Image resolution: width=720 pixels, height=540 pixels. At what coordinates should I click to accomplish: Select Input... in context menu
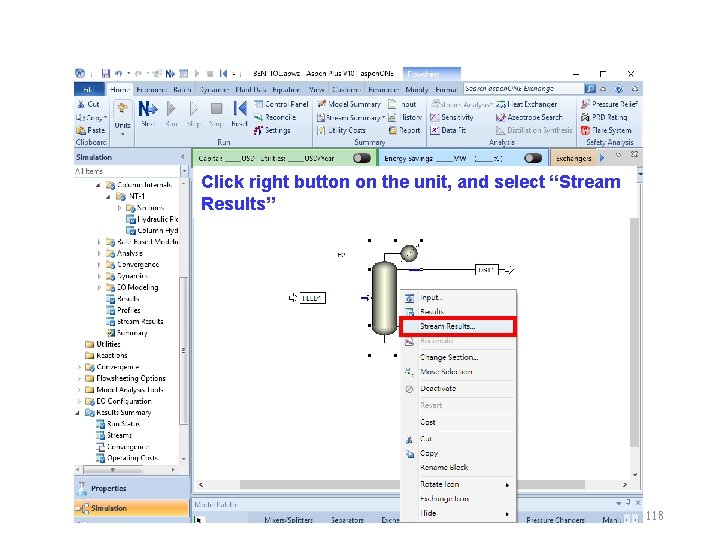click(458, 298)
